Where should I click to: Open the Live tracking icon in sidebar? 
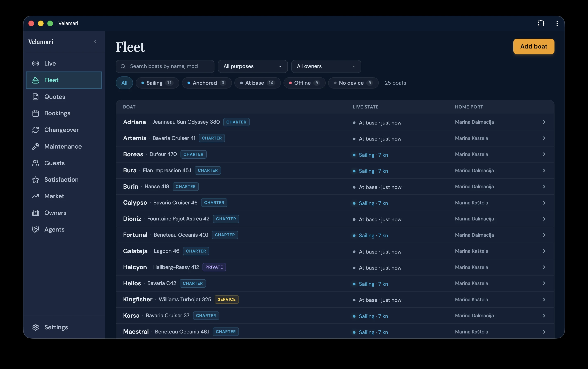tap(36, 63)
